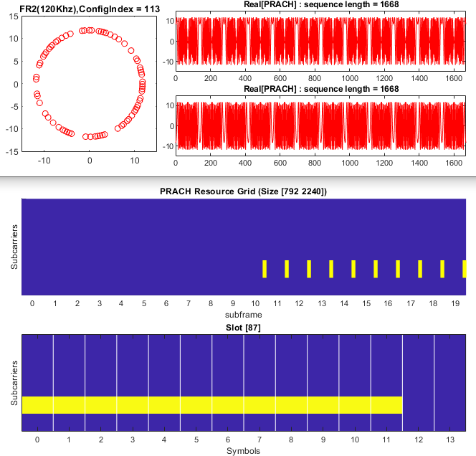The image size is (476, 456).
Task: Click the 'Subcarriers' y-axis label of resource grid
Action: click(14, 246)
